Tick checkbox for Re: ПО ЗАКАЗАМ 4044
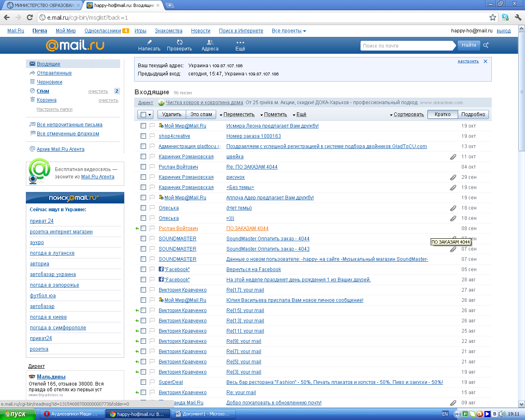 tap(143, 167)
